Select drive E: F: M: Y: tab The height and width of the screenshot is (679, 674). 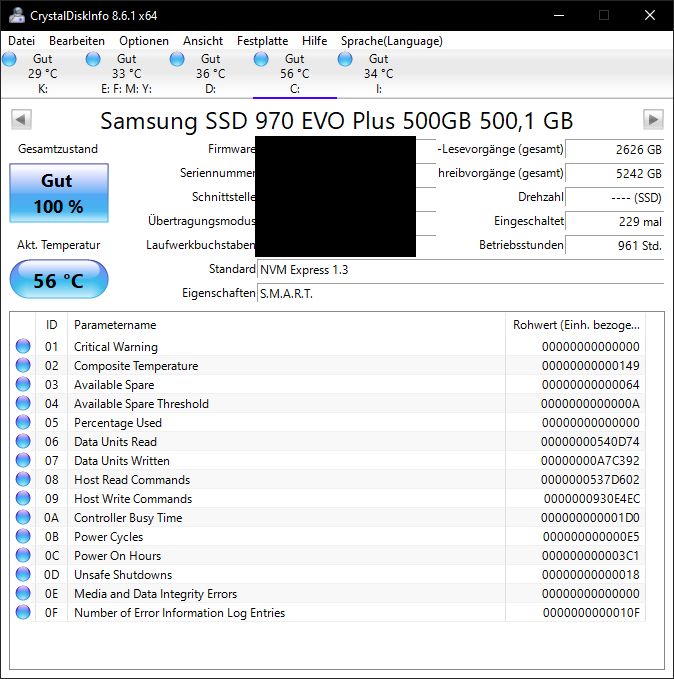click(126, 74)
